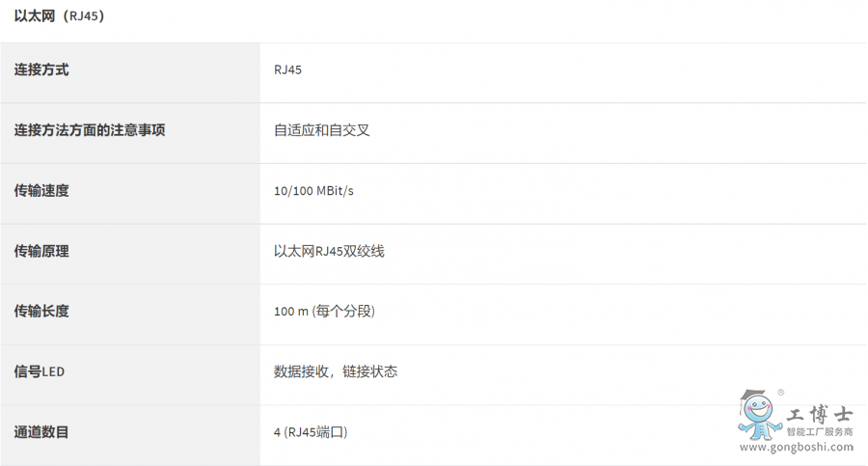Open the www.gongboshi.com watermark link

pos(797,447)
